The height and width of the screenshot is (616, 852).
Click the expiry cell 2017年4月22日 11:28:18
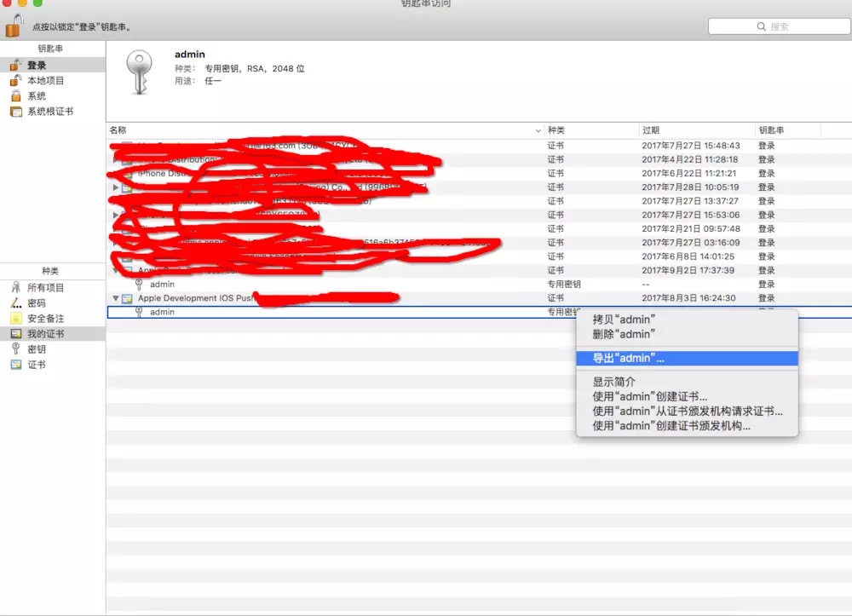pos(689,159)
